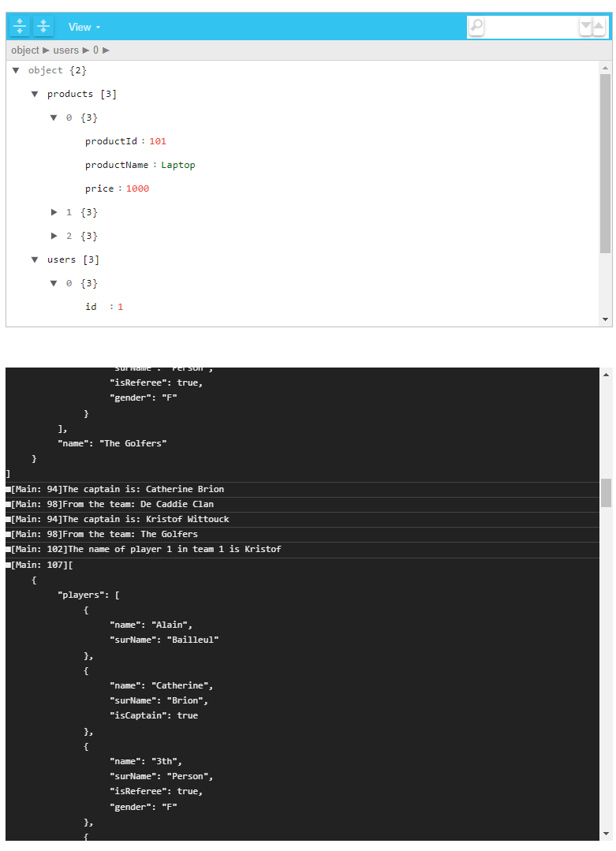616x851 pixels.
Task: Click the console log scrollbar thumb
Action: pos(606,492)
